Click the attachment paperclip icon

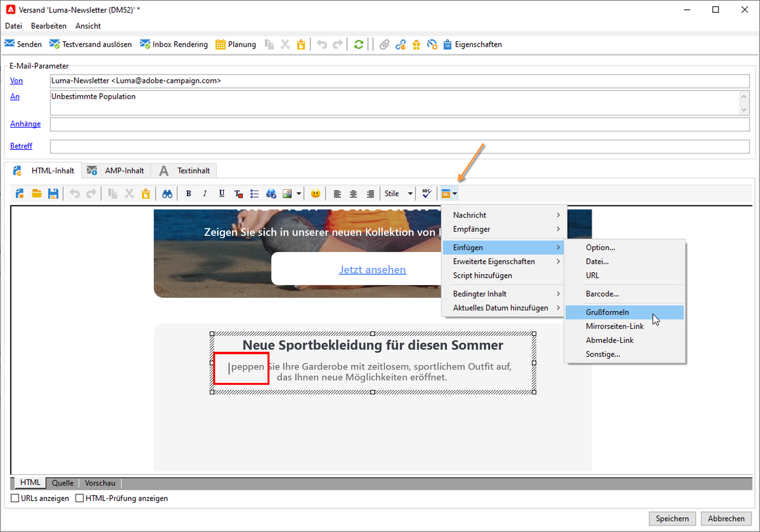click(384, 44)
